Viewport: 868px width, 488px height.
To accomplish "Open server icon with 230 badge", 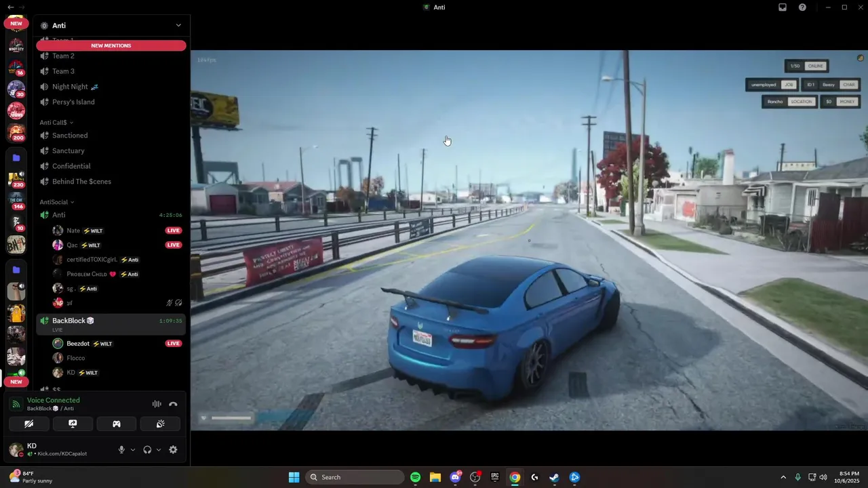I will pyautogui.click(x=16, y=180).
